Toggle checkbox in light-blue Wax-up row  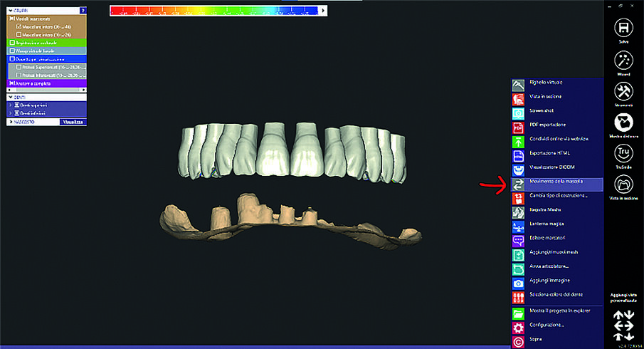pos(12,51)
